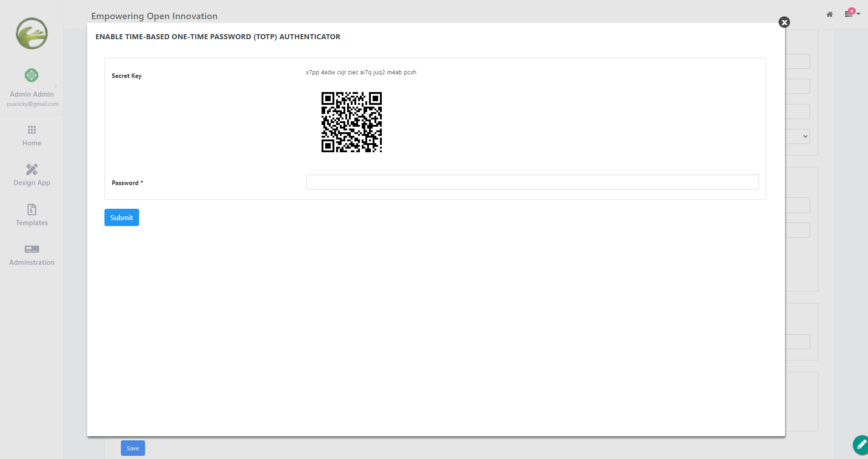Screen dimensions: 868x459
Task: Click the puaricky@gmail.com email text
Action: [33, 104]
